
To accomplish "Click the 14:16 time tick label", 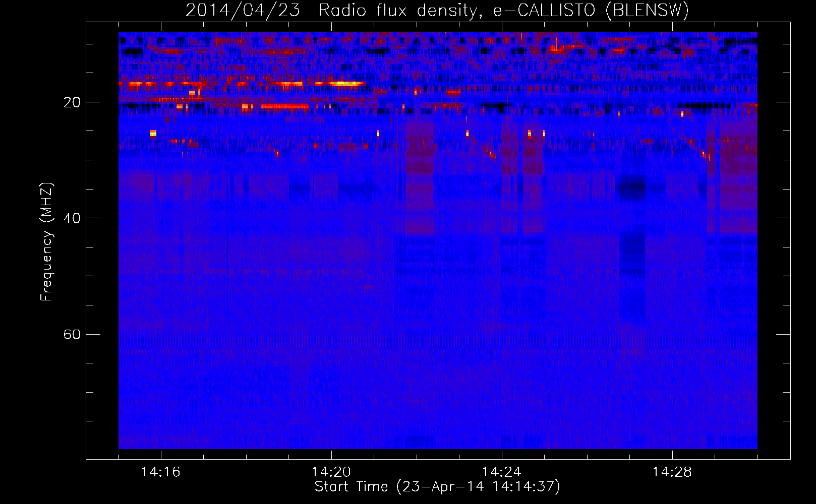I will coord(161,472).
